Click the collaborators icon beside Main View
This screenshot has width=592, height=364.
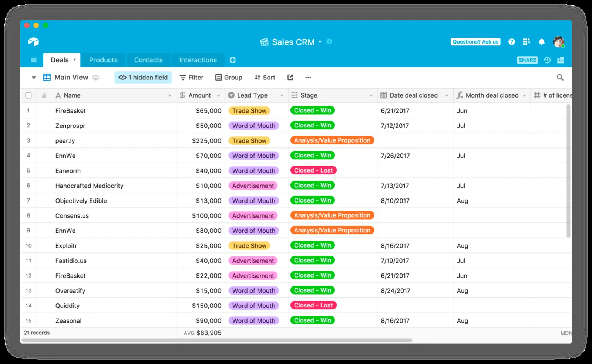[96, 77]
